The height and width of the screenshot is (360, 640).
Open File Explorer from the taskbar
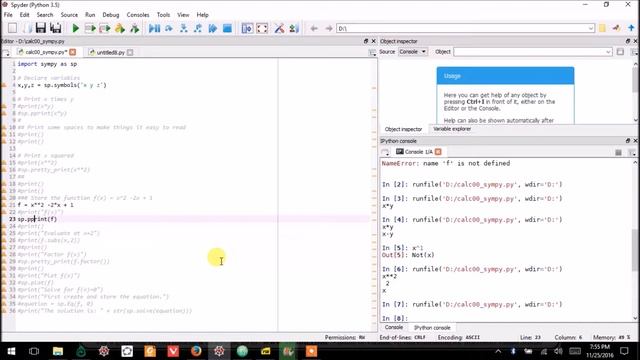pos(58,351)
